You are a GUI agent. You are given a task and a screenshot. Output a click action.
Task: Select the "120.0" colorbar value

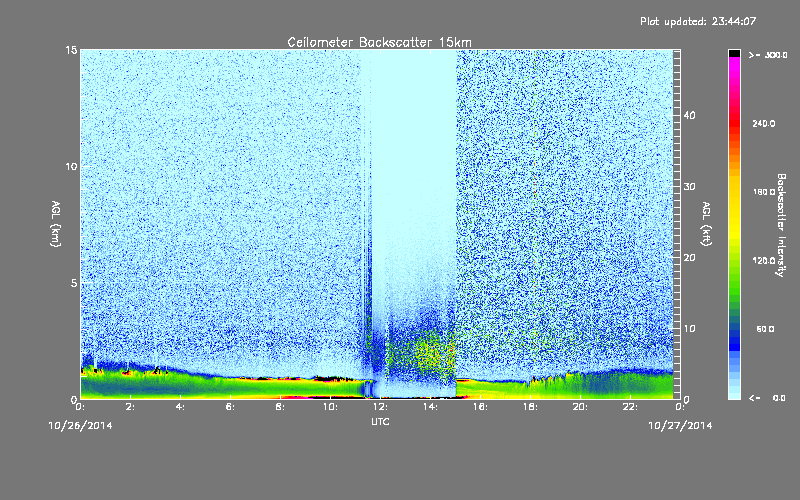tap(764, 261)
